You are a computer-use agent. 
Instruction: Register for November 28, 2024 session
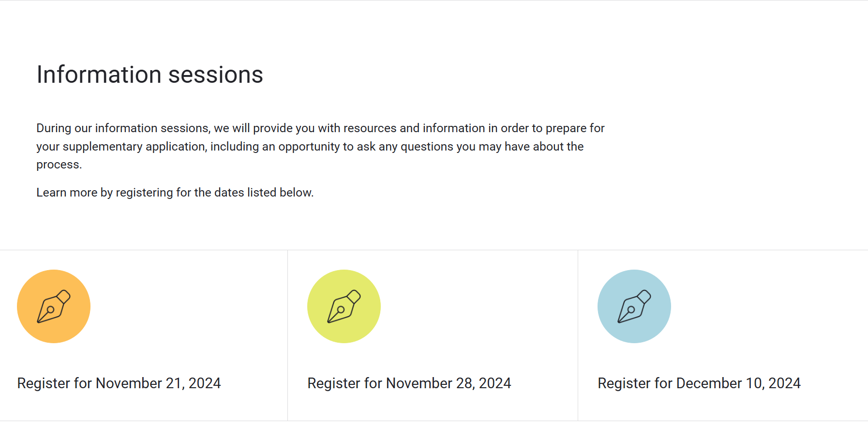[x=409, y=383]
